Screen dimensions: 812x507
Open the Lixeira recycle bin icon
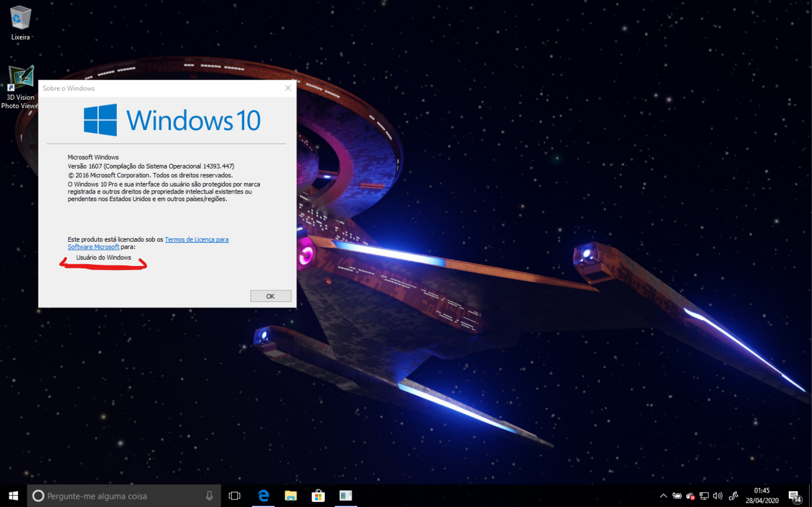tap(20, 23)
